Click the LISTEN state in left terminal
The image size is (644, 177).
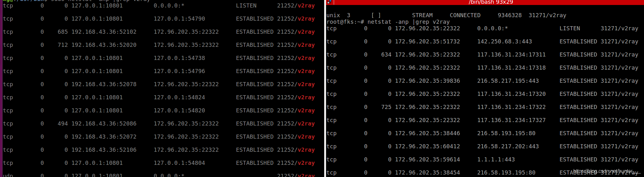click(x=246, y=6)
